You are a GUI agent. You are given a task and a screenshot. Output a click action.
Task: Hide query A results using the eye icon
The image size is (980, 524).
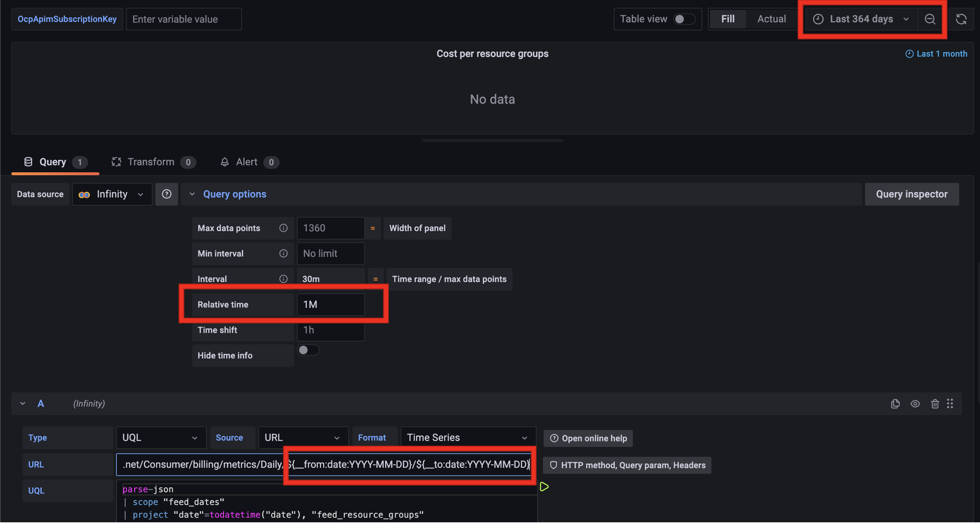915,404
